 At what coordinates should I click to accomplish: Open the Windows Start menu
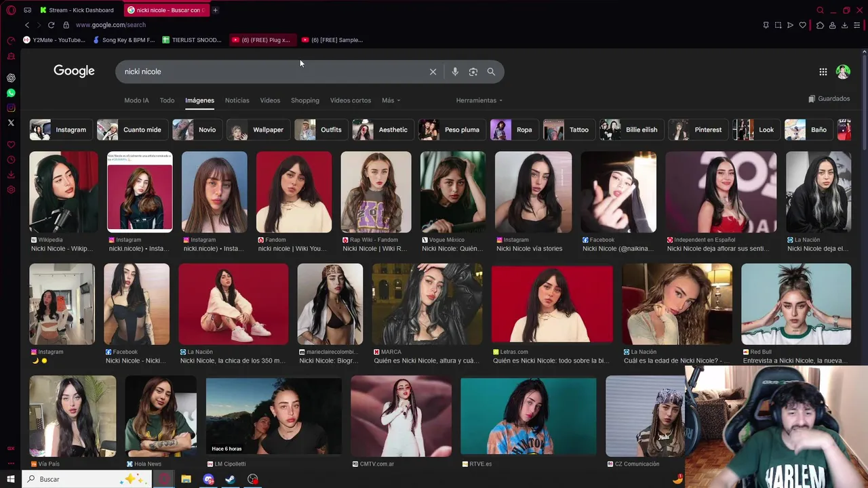11,479
